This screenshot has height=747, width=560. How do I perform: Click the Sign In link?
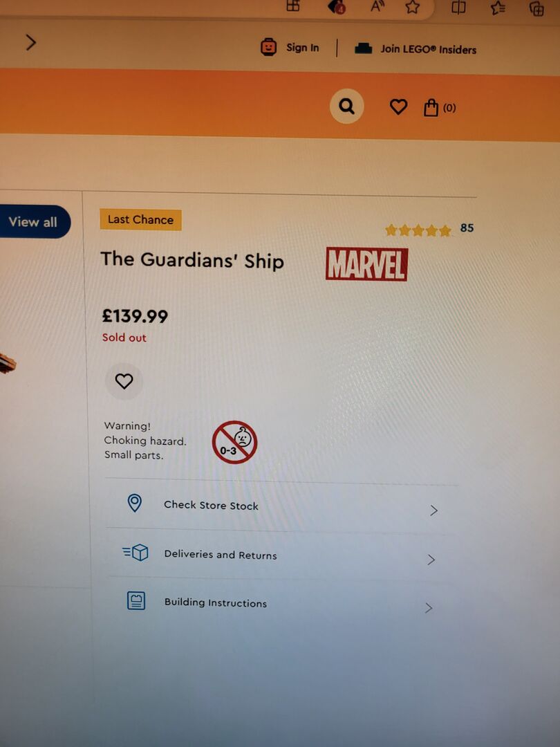(302, 48)
